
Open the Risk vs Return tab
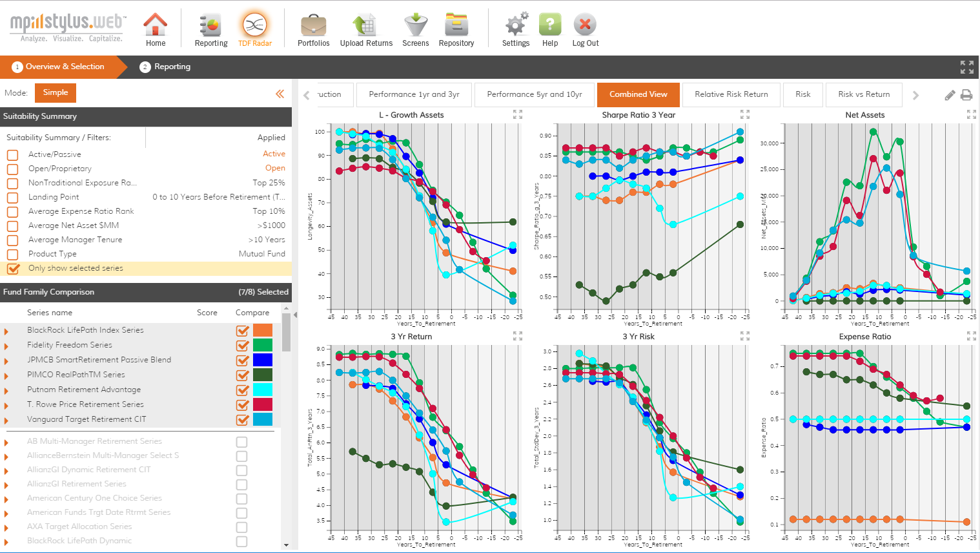(864, 94)
